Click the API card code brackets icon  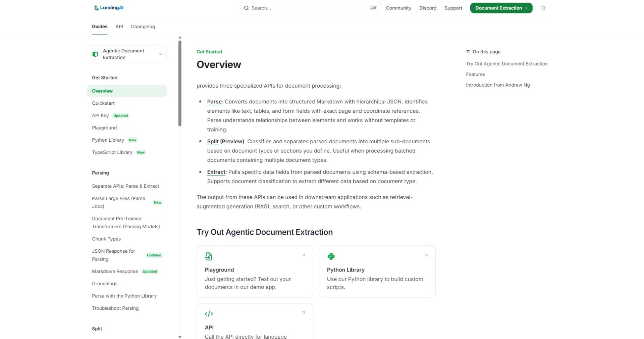(x=209, y=314)
